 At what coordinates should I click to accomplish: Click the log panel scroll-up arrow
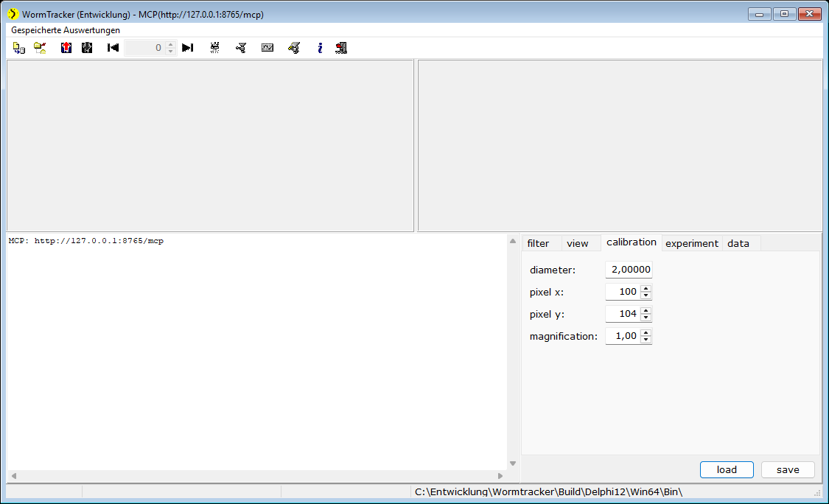512,241
